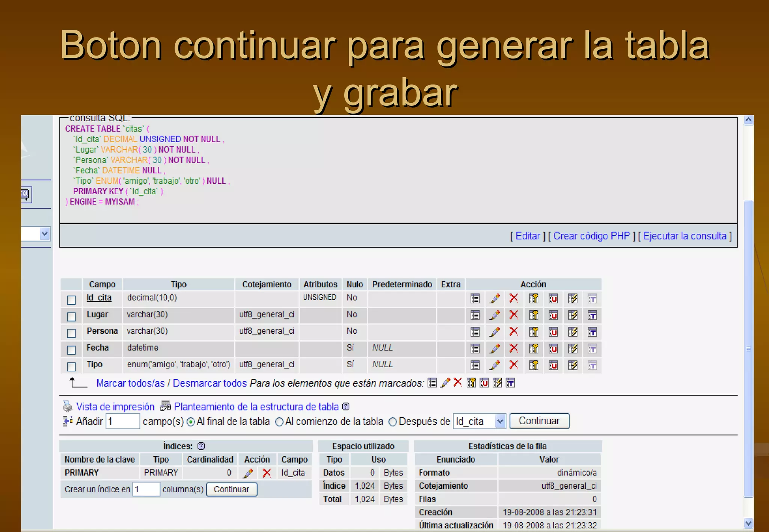Delete the Tipo field with red X
The height and width of the screenshot is (532, 769).
coord(514,365)
